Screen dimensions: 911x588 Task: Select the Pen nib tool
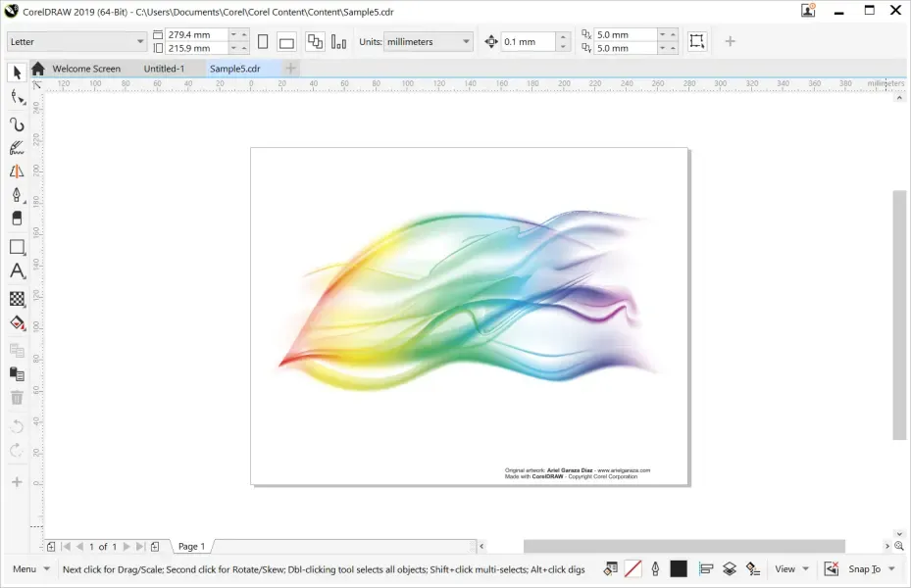tap(17, 195)
